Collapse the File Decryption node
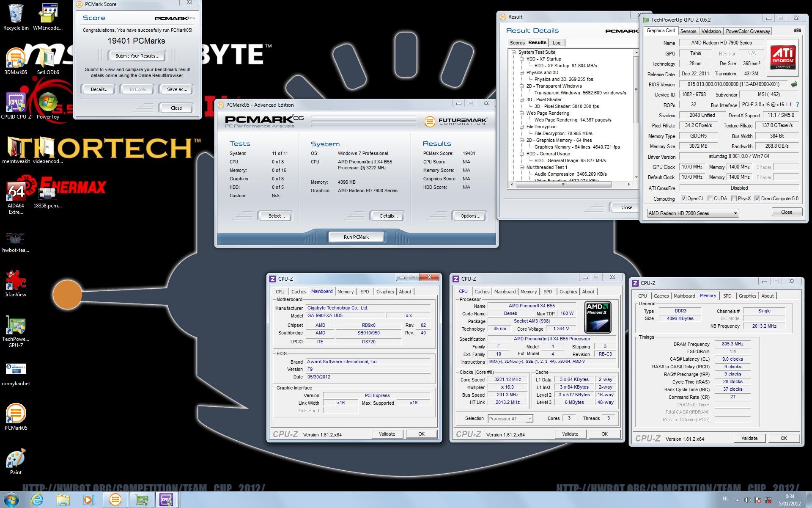 coord(522,127)
